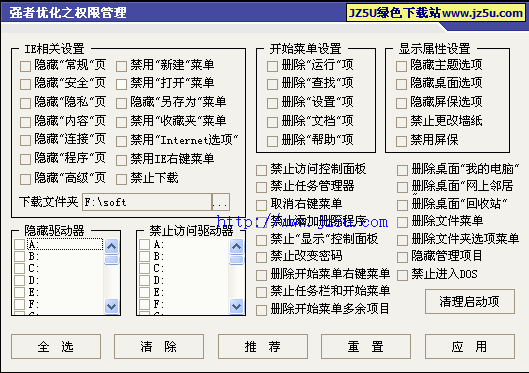Click the scrollbar thumb in the 隐藏驱动器 list
This screenshot has height=373, width=529.
[x=111, y=260]
